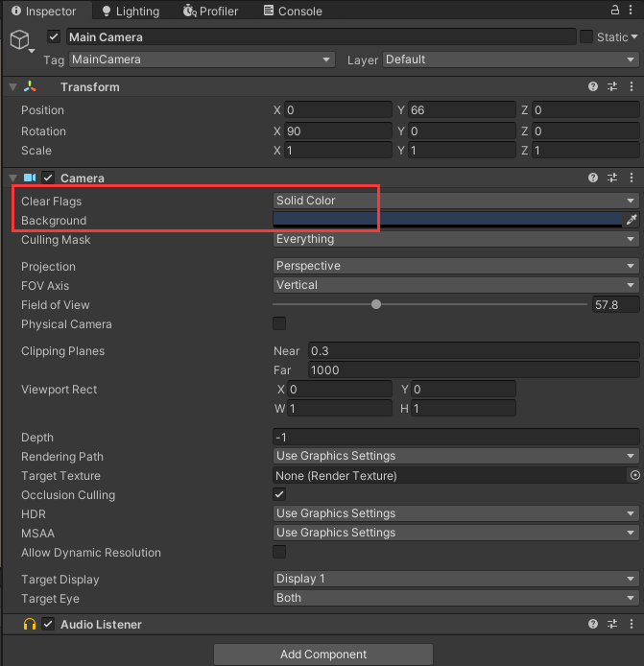Click the Background color eyedropper
644x666 pixels.
pos(632,220)
